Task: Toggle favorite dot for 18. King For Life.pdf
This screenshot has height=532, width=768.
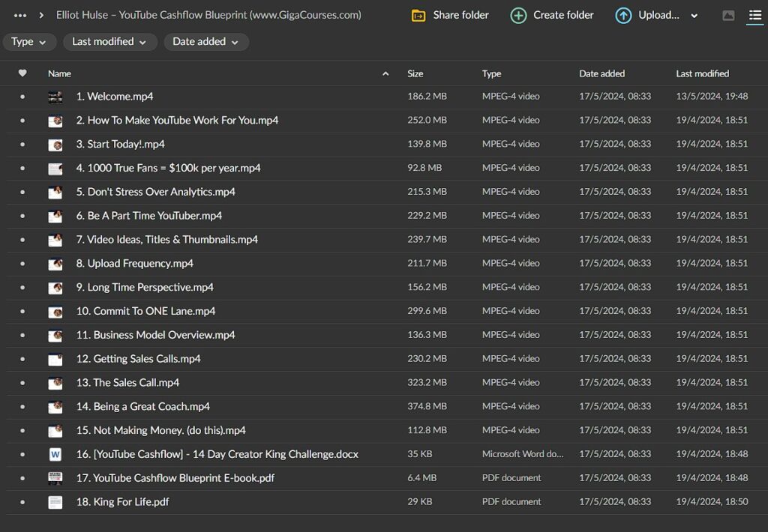Action: click(22, 502)
